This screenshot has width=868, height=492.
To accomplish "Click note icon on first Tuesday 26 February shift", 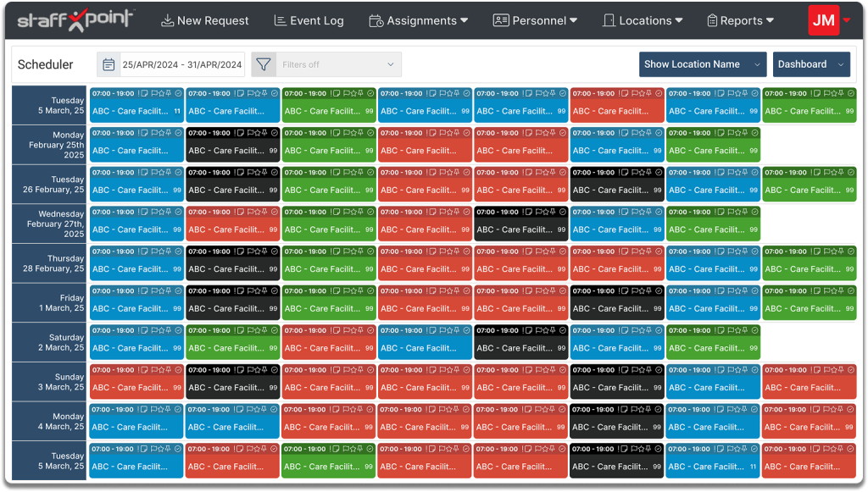I will click(144, 173).
